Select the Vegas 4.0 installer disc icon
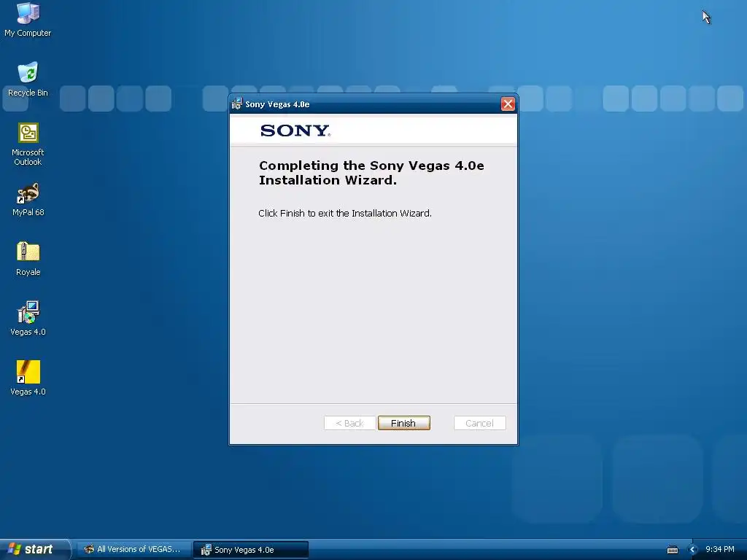The image size is (747, 560). [x=28, y=319]
